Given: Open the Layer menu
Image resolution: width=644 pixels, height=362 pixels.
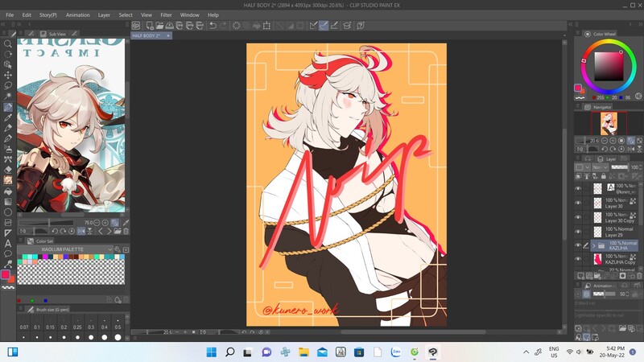Looking at the screenshot, I should point(104,14).
